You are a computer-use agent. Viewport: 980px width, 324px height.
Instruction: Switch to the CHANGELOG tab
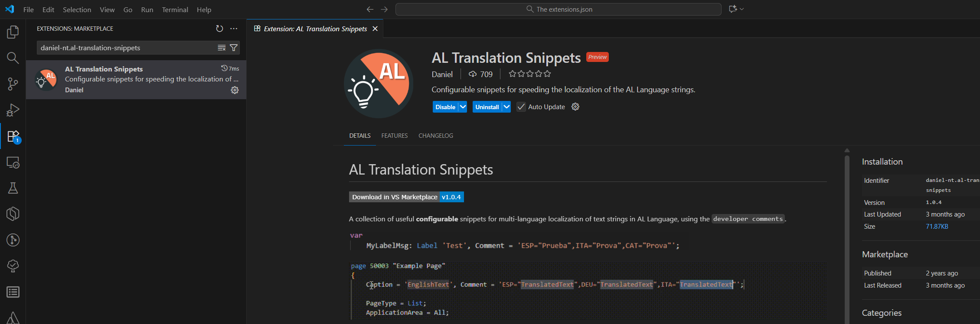click(x=436, y=136)
